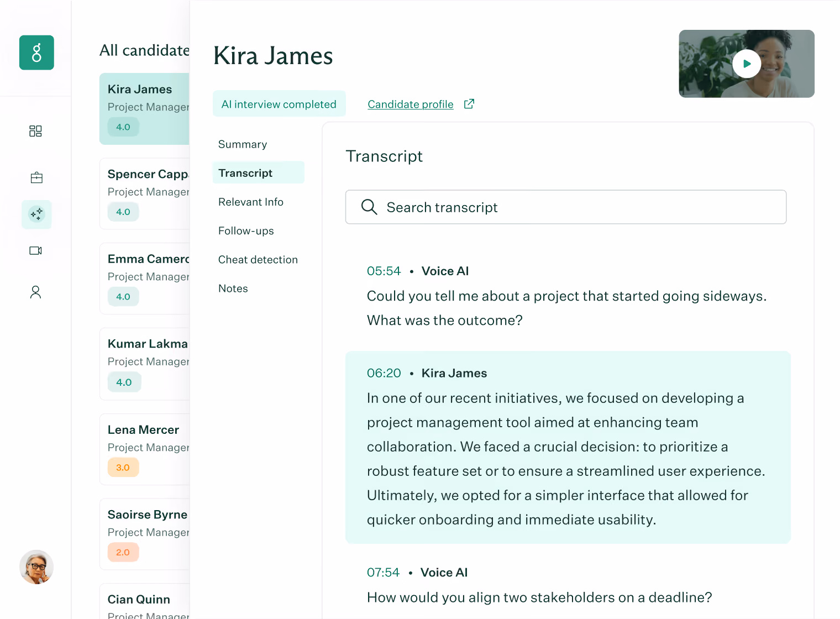840x619 pixels.
Task: Click the user avatar photo at sidebar bottom
Action: (36, 567)
